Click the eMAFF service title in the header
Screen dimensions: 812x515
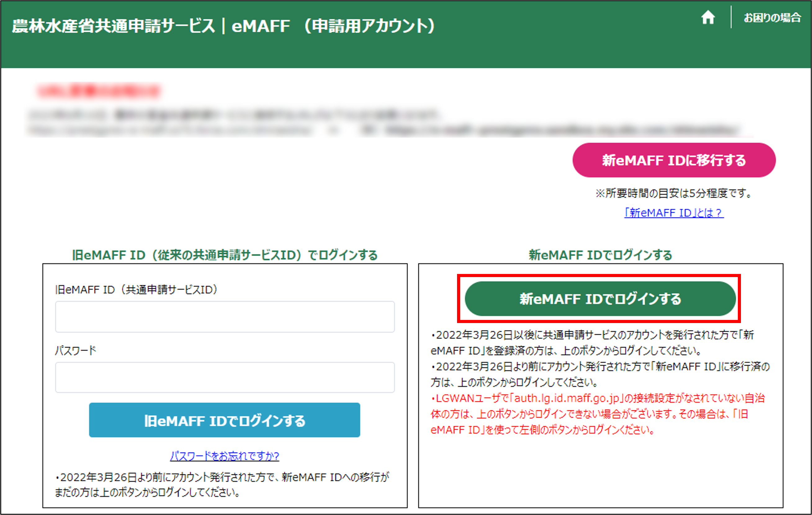point(222,25)
